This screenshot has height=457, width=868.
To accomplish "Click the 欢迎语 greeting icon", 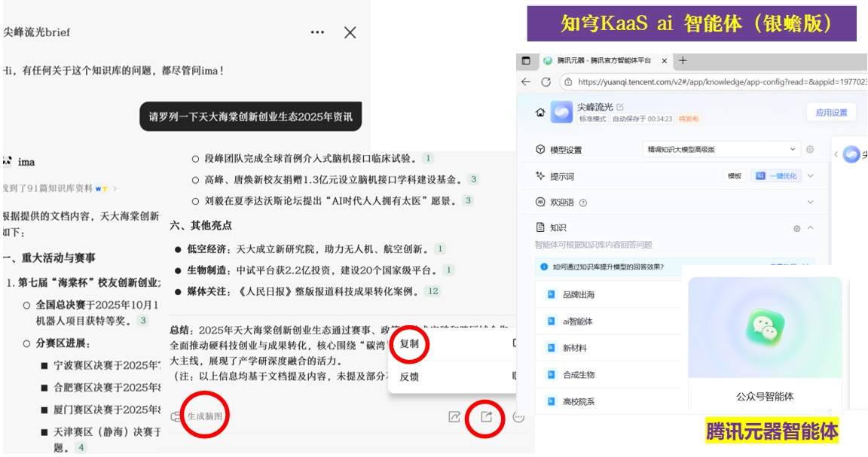I will (x=540, y=202).
